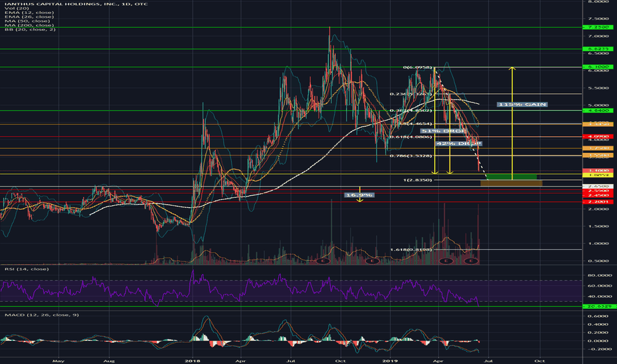The height and width of the screenshot is (364, 617).
Task: Click the 0.6000 MACD scale value
Action: [598, 316]
